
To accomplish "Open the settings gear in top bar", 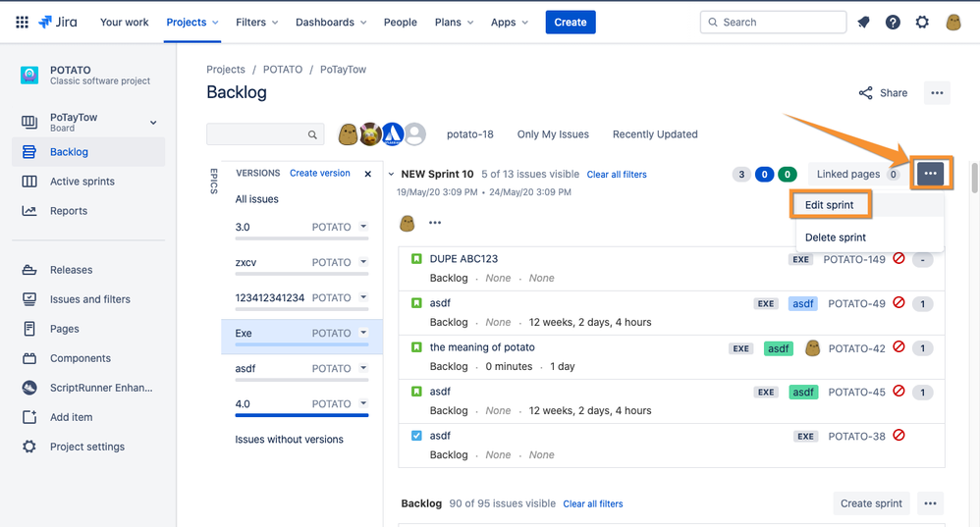I will [x=922, y=22].
